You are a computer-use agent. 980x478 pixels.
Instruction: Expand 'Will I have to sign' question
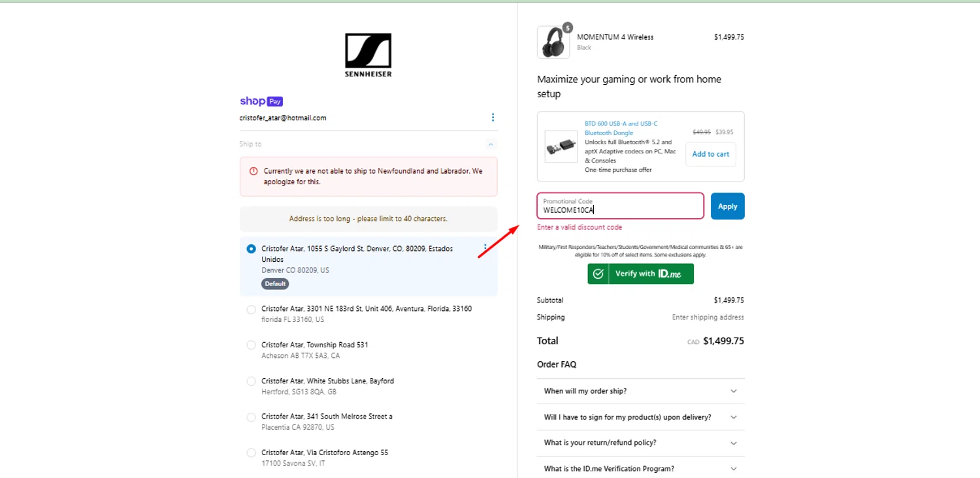640,417
